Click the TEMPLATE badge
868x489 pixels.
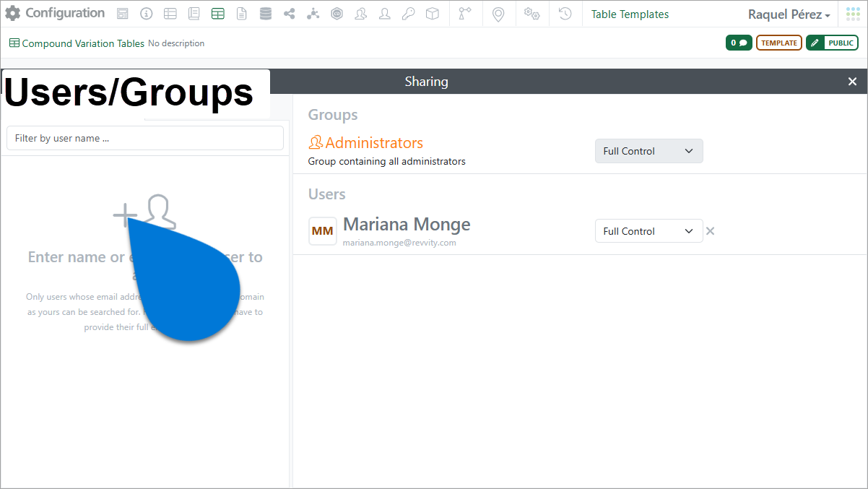pos(778,43)
